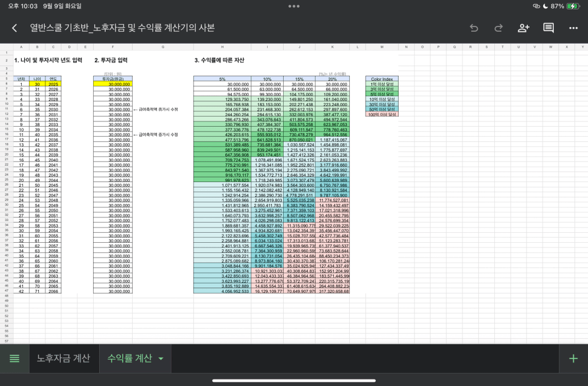
Task: Select the yellow 30.000.000 investment cell
Action: click(113, 84)
